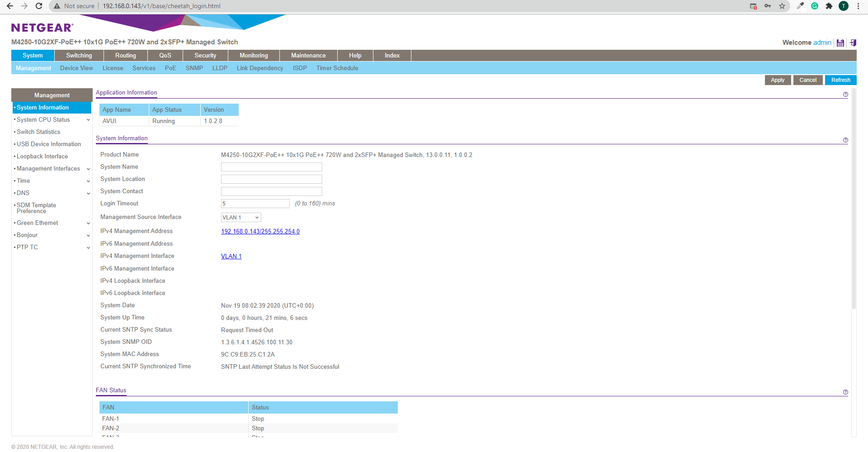This screenshot has width=868, height=452.
Task: Follow the 192.168.0.143/255.255.254.0 address link
Action: pos(260,231)
